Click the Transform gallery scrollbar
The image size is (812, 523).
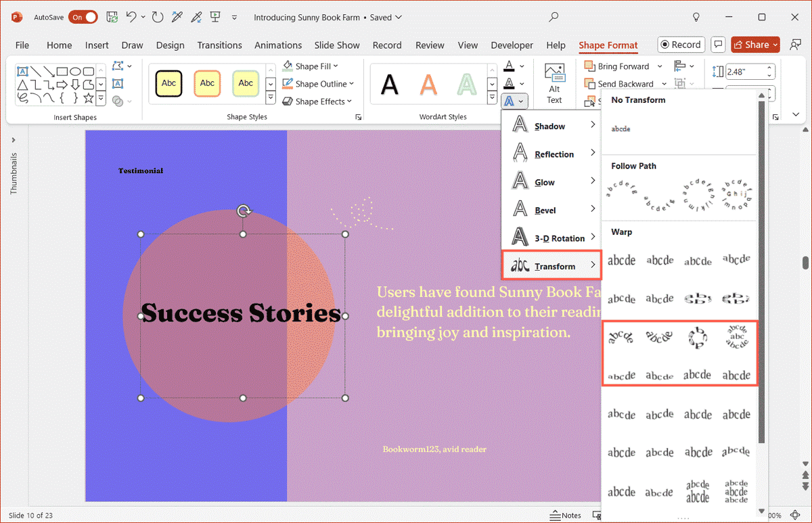762,271
